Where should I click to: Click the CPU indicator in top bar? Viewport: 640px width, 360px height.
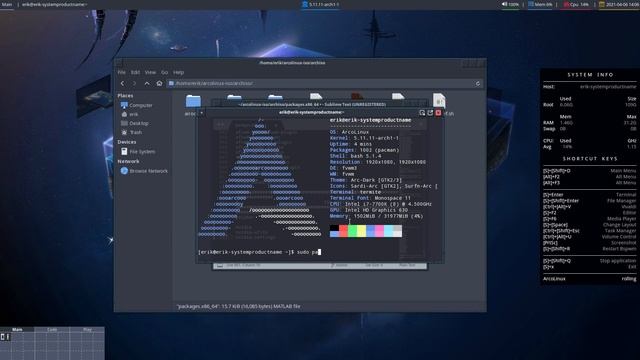(x=576, y=4)
